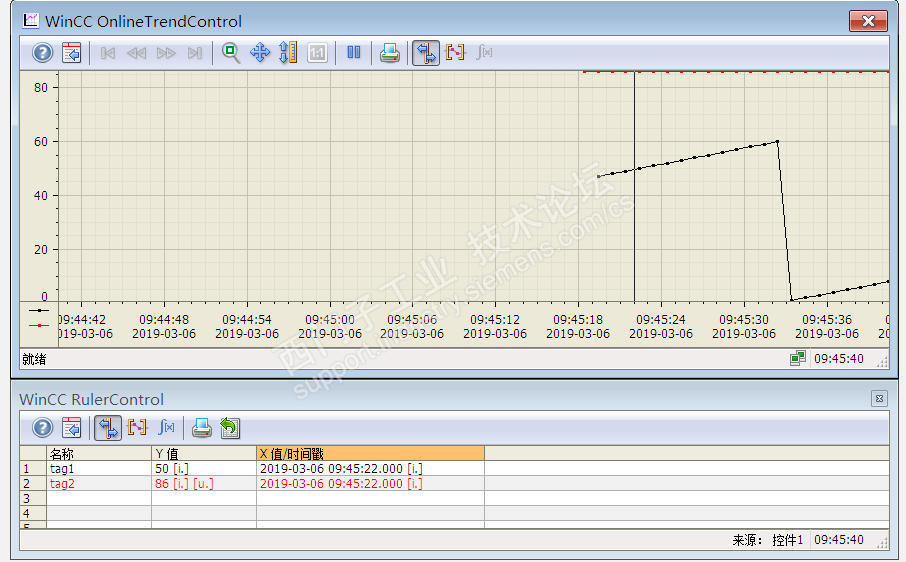Click the 09:45:40 time in RulerControl status bar
The image size is (906, 562).
click(838, 540)
